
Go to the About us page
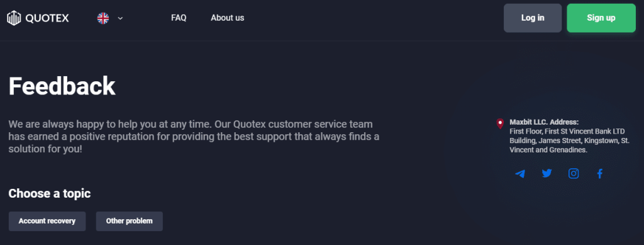[x=228, y=18]
